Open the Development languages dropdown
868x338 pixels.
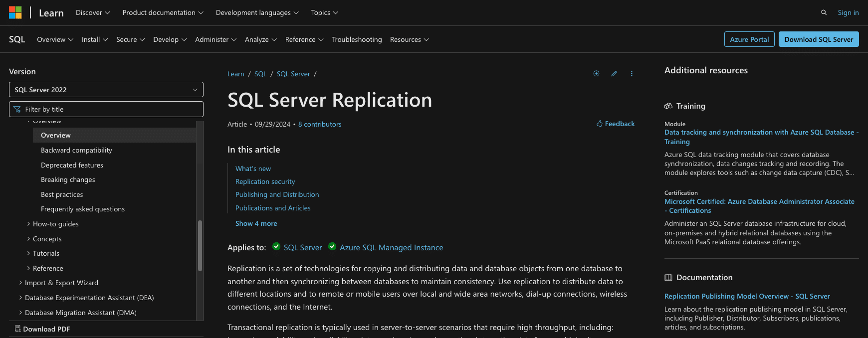(257, 12)
